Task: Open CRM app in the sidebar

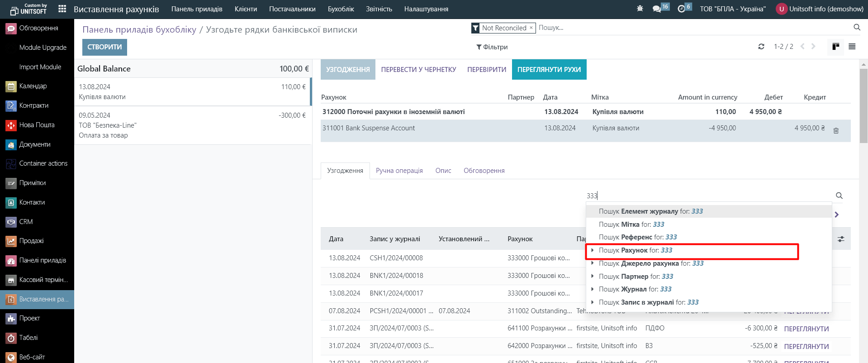Action: [26, 222]
